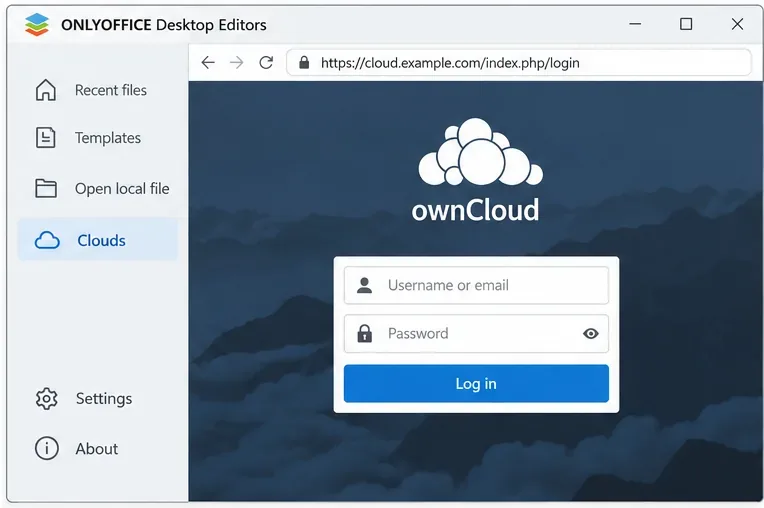The width and height of the screenshot is (764, 508).
Task: Open the About page
Action: pyautogui.click(x=98, y=448)
